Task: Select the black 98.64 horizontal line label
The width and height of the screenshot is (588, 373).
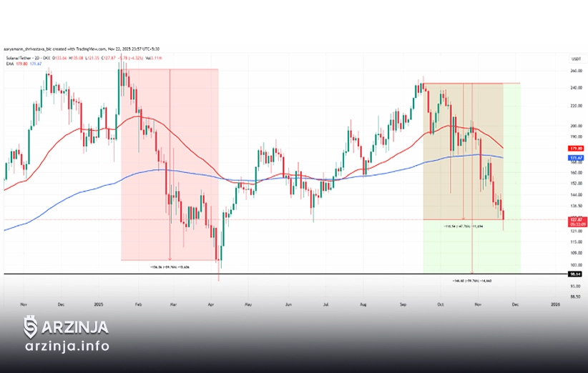Action: click(574, 274)
